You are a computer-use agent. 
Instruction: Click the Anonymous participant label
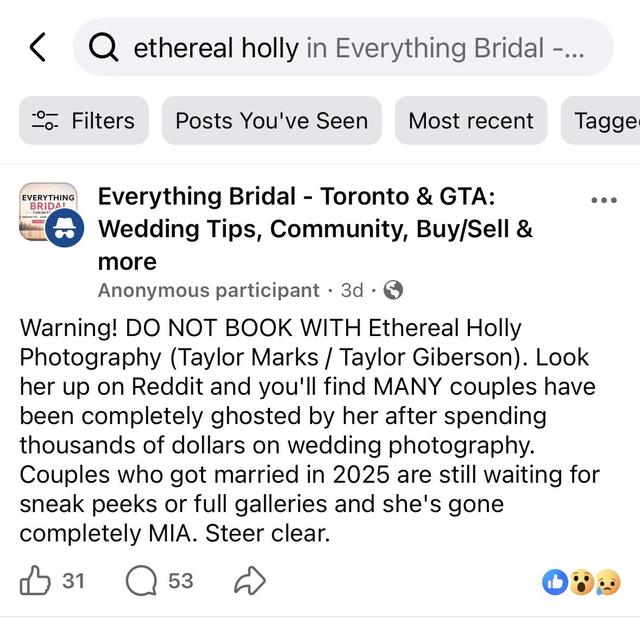tap(209, 290)
